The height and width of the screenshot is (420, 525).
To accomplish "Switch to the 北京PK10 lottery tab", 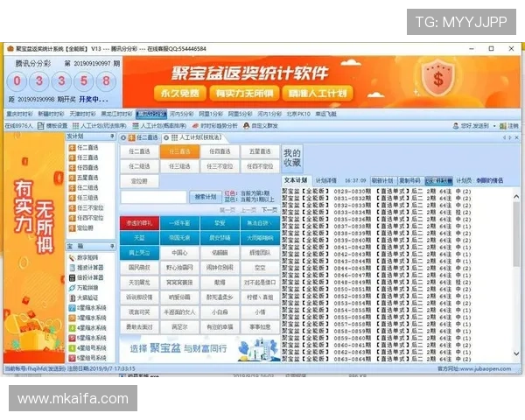I will click(x=298, y=114).
